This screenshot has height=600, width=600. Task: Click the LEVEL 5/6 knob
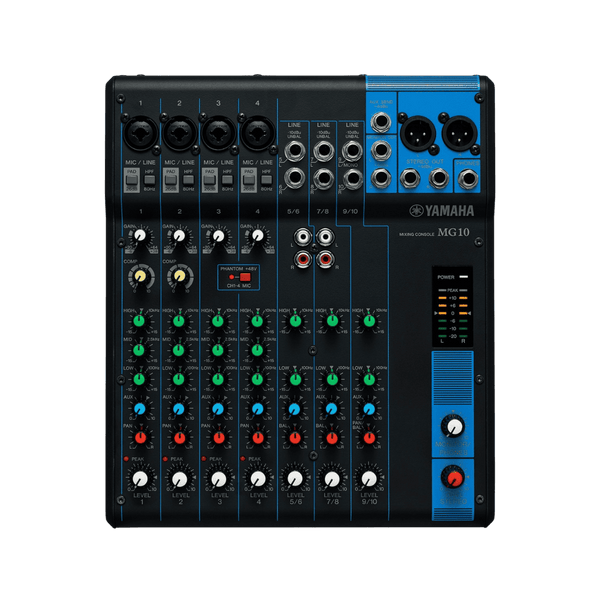[x=295, y=479]
